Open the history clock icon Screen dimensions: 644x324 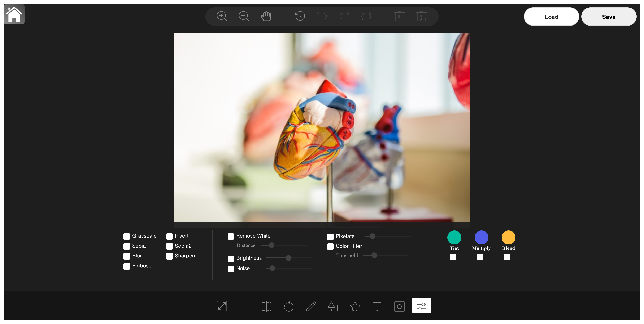coord(300,16)
